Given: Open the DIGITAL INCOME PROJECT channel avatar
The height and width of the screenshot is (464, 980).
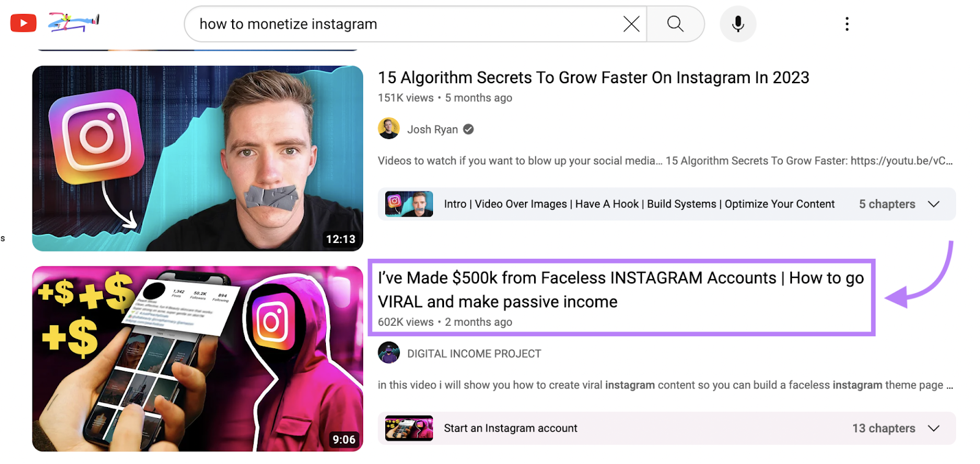Looking at the screenshot, I should pyautogui.click(x=388, y=353).
